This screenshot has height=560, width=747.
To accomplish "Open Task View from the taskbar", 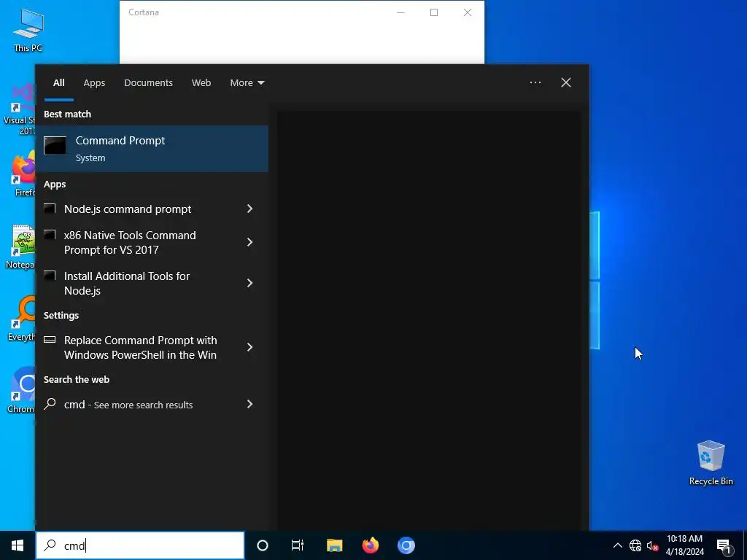I will (x=298, y=545).
